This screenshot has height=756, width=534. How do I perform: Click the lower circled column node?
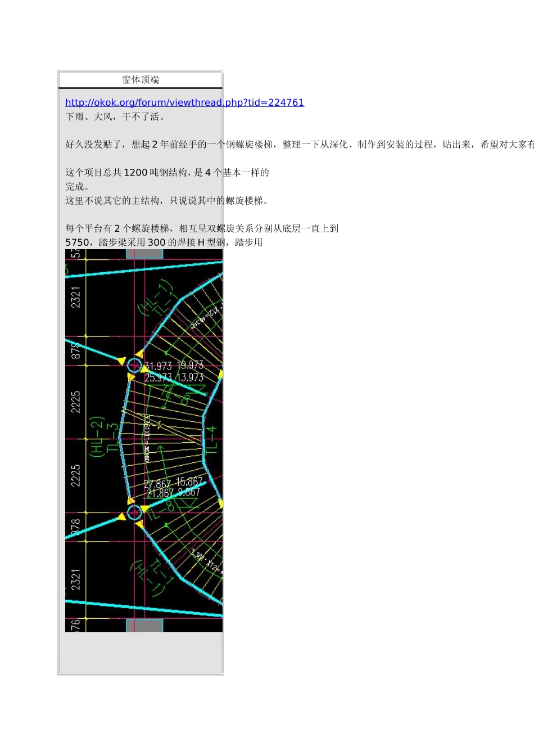tap(134, 512)
